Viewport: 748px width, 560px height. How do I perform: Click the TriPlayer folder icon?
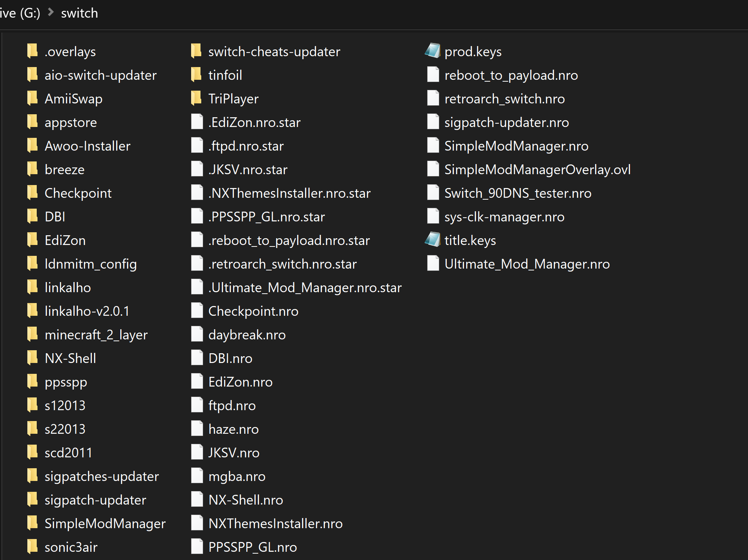(196, 98)
